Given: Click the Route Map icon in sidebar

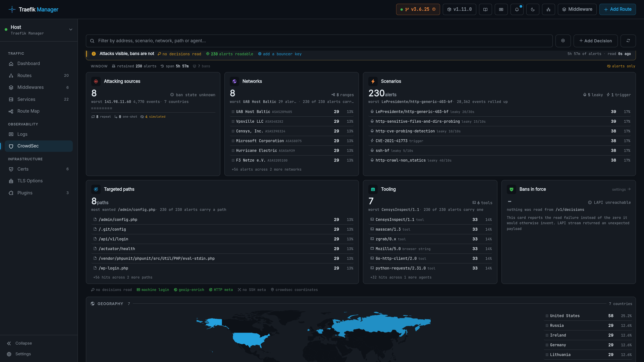Looking at the screenshot, I should (x=11, y=111).
